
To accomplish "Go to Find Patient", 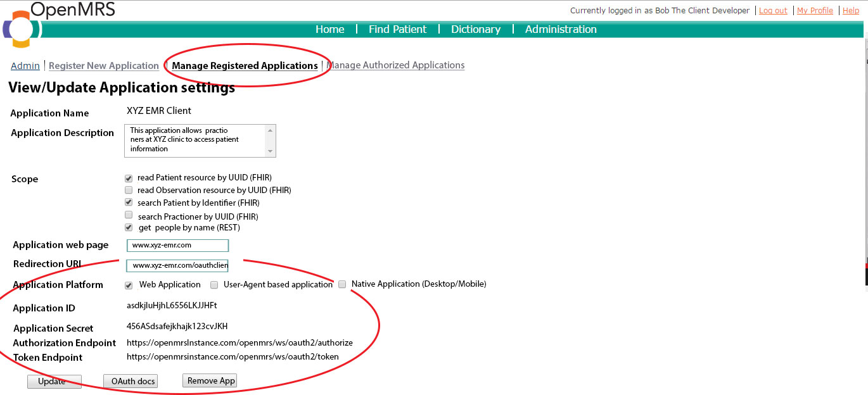I will (397, 29).
